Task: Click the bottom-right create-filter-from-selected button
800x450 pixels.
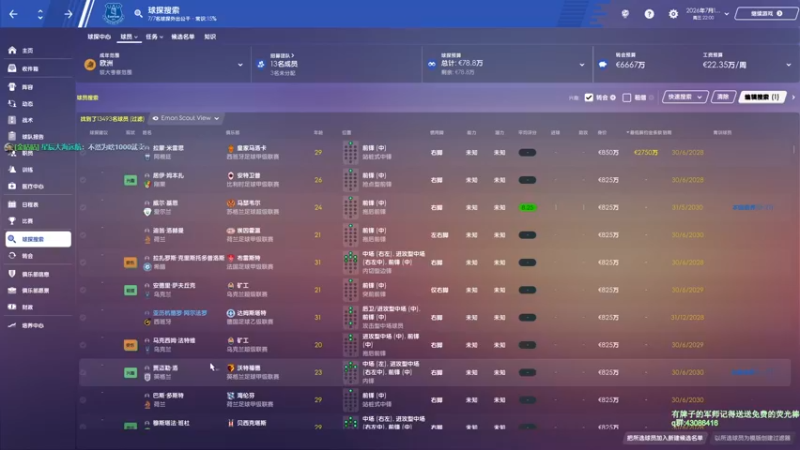Action: click(752, 438)
